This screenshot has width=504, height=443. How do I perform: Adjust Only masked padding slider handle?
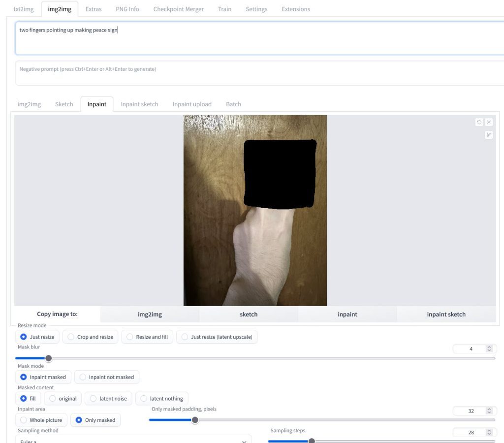pyautogui.click(x=195, y=420)
